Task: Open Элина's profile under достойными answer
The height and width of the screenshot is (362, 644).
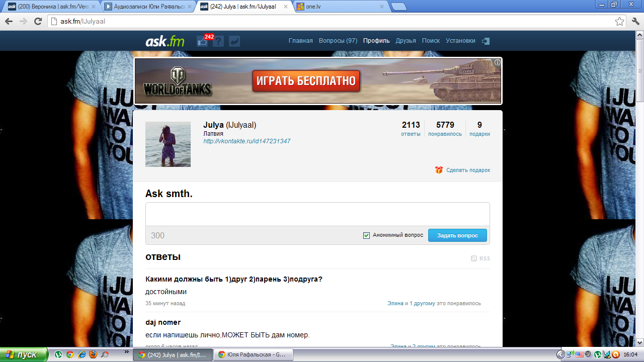Action: point(395,304)
